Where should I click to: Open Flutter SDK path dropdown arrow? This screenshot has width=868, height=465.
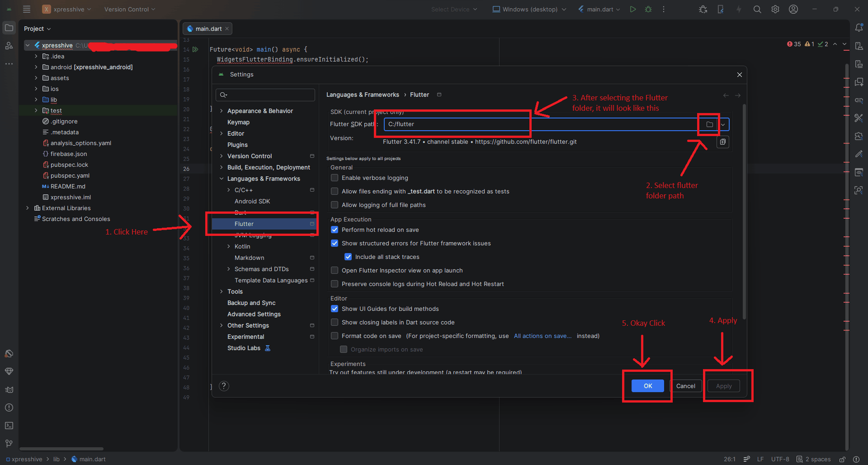click(x=723, y=125)
